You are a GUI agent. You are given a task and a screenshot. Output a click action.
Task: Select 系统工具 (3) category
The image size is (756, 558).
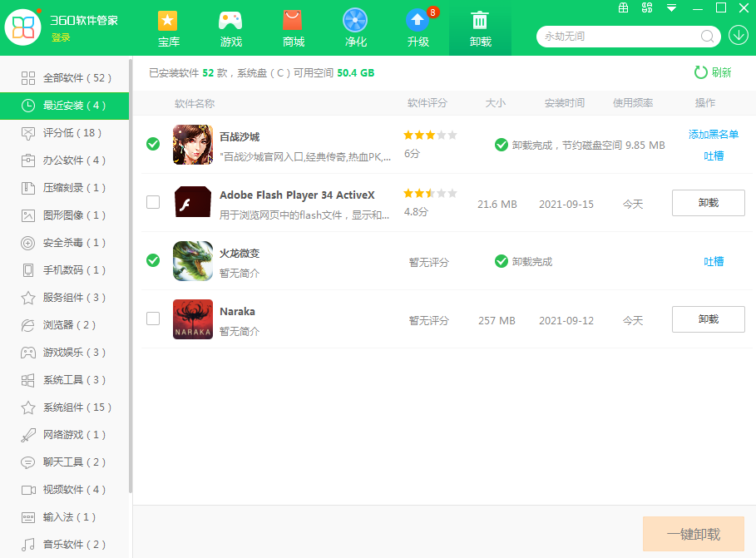pos(65,381)
